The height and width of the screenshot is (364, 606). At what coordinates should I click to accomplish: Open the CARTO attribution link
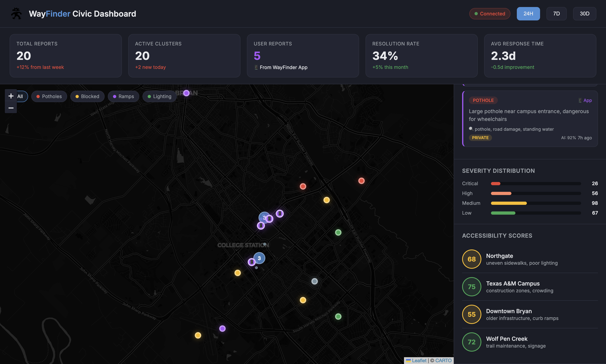coord(443,360)
